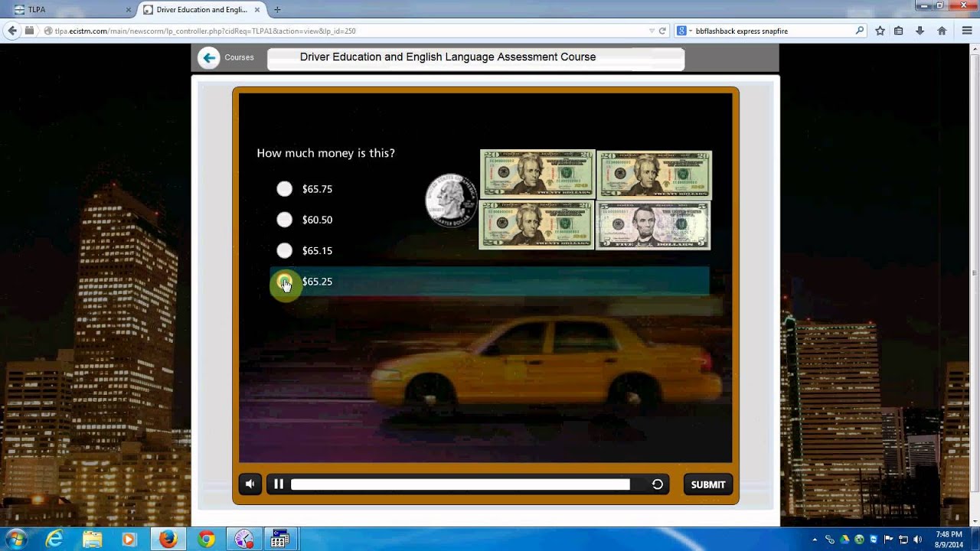
Task: Open a new browser tab
Action: [277, 9]
